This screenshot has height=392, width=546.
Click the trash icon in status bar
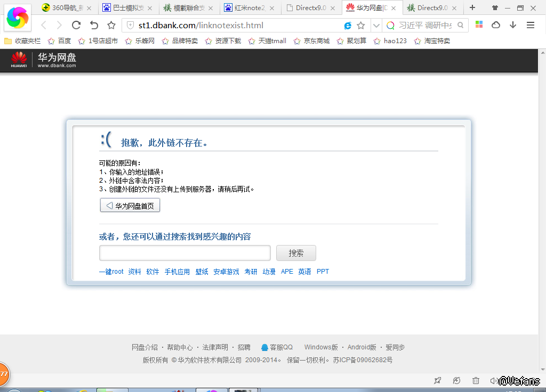click(x=476, y=380)
